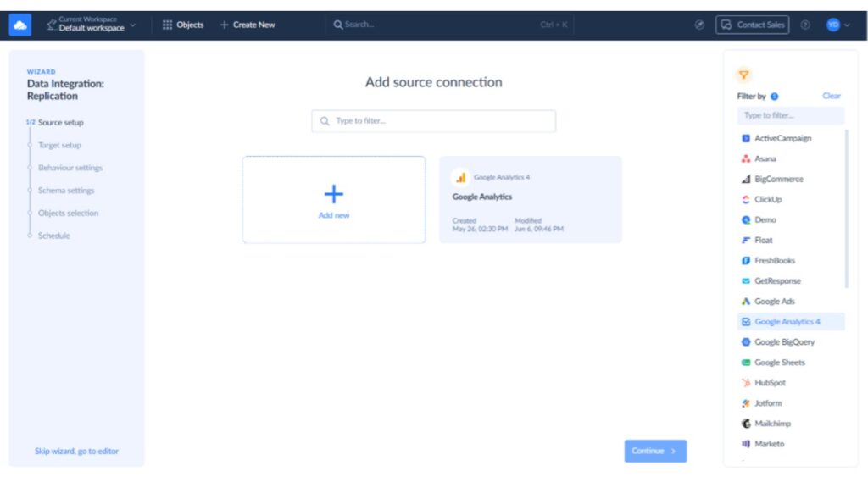Filter by Marketo connector

click(791, 444)
